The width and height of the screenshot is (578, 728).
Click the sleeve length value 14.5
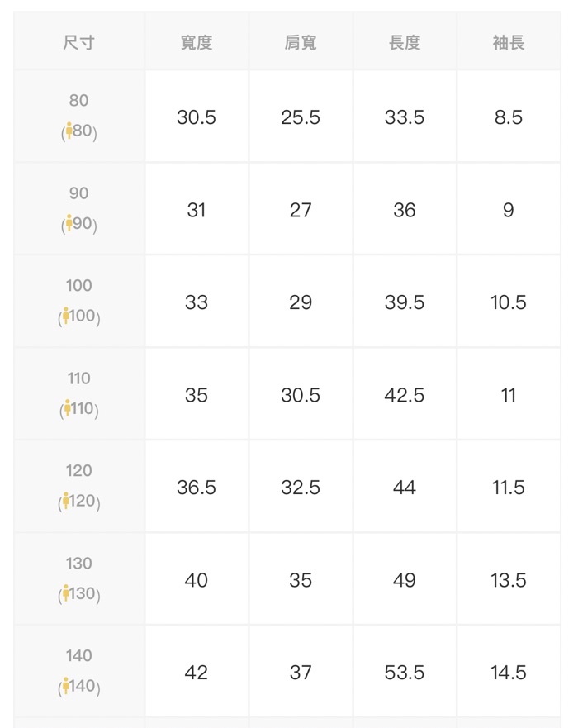[509, 673]
